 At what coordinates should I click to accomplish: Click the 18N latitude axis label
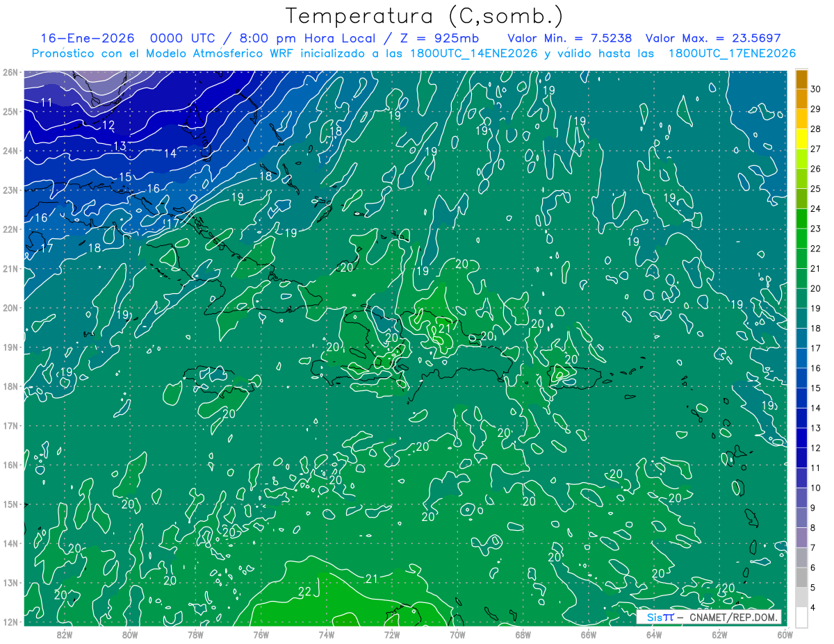(10, 386)
